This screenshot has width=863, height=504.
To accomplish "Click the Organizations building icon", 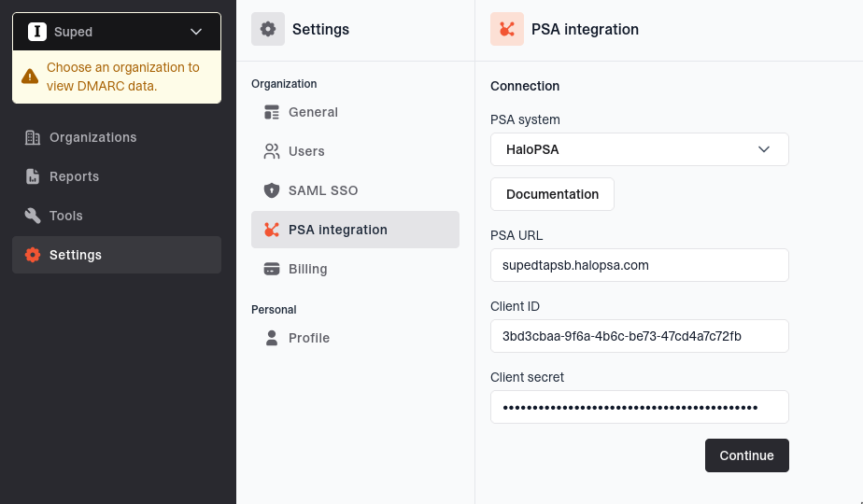I will point(33,137).
